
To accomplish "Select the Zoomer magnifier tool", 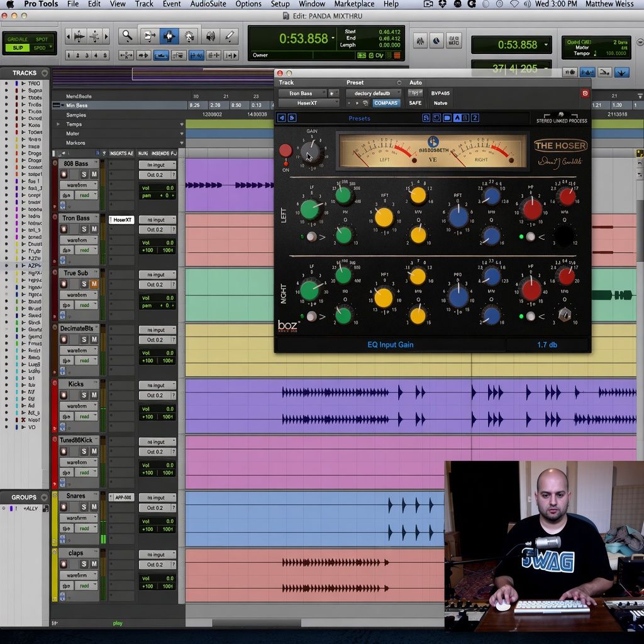I will tap(127, 36).
